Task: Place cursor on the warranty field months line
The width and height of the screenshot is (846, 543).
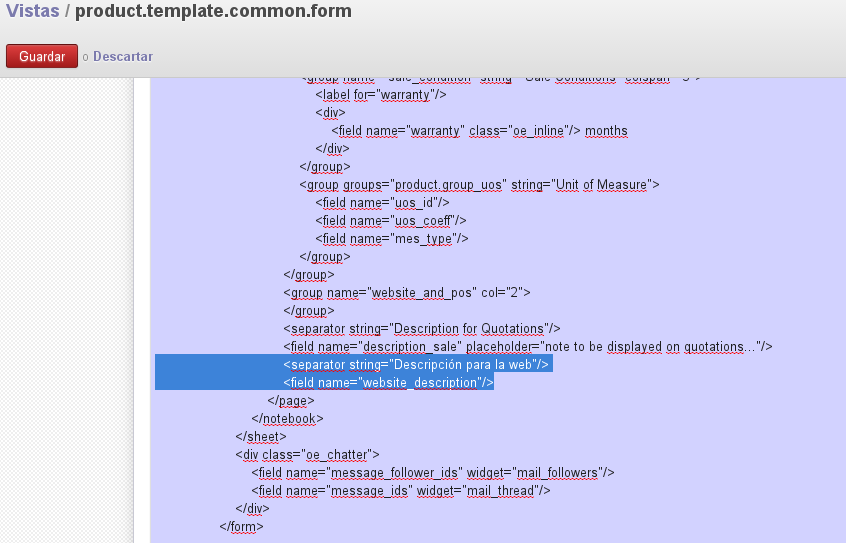Action: tap(479, 130)
